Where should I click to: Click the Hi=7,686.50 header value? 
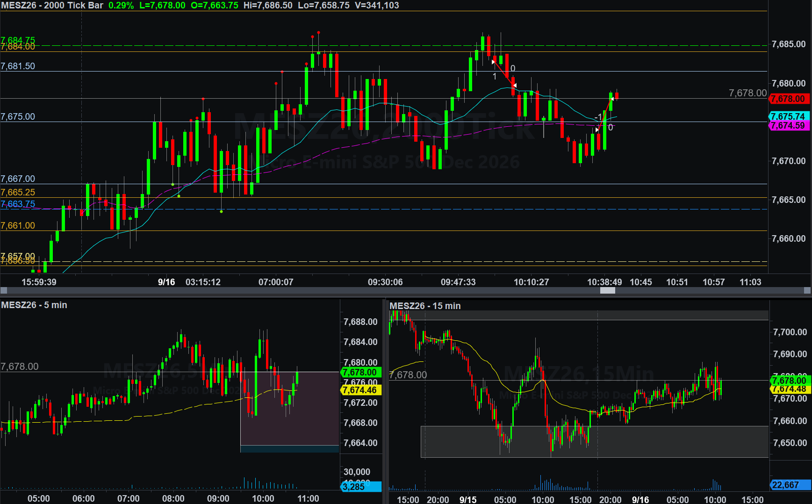pos(268,6)
